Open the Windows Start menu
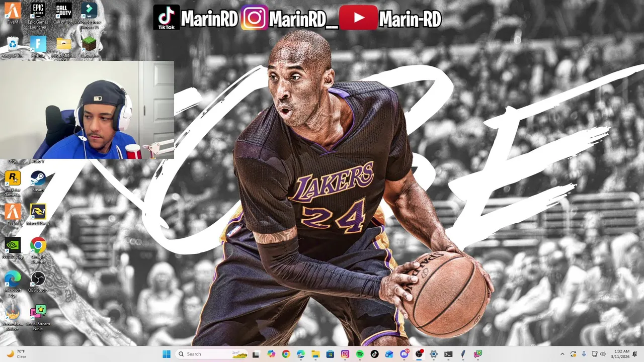Screen dimensions: 644x362 pos(167,354)
